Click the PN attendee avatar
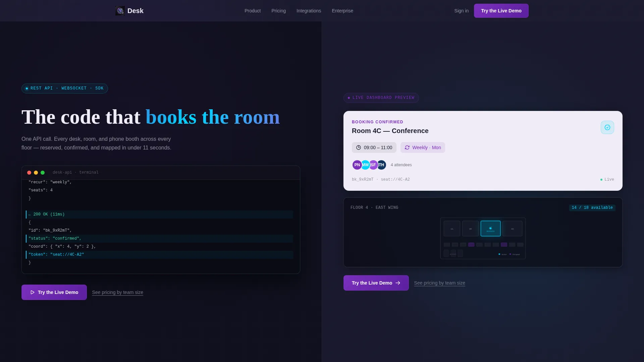Image resolution: width=644 pixels, height=362 pixels. pos(357,165)
